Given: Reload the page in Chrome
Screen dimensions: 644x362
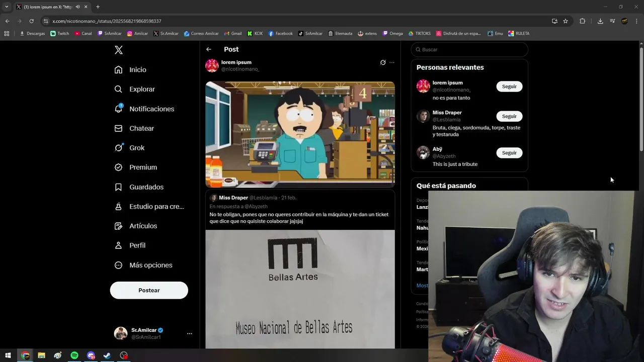Looking at the screenshot, I should tap(31, 21).
